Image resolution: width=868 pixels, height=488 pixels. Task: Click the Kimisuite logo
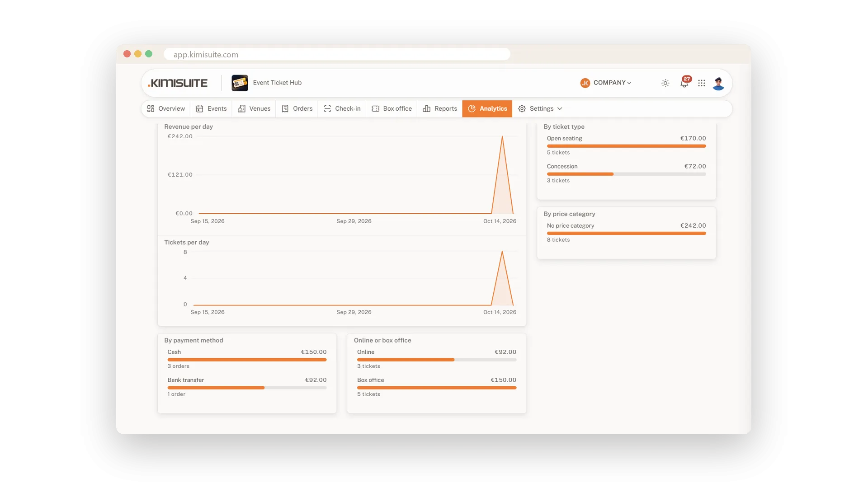(178, 83)
